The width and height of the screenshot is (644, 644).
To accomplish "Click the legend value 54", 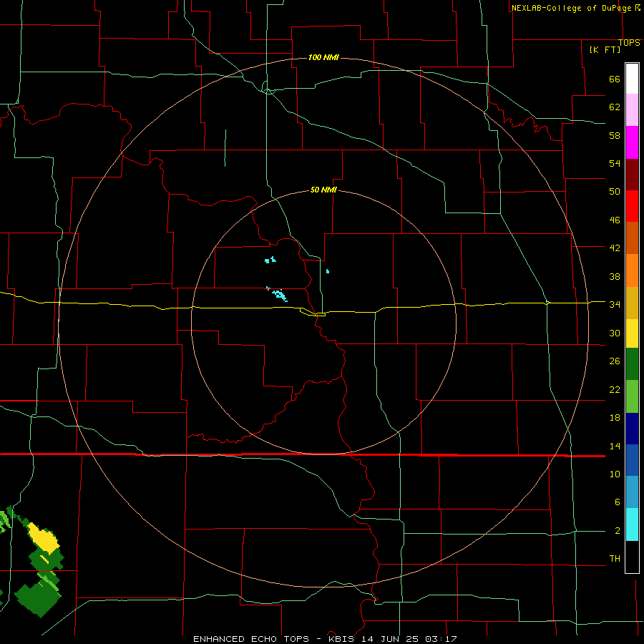I will click(x=615, y=163).
